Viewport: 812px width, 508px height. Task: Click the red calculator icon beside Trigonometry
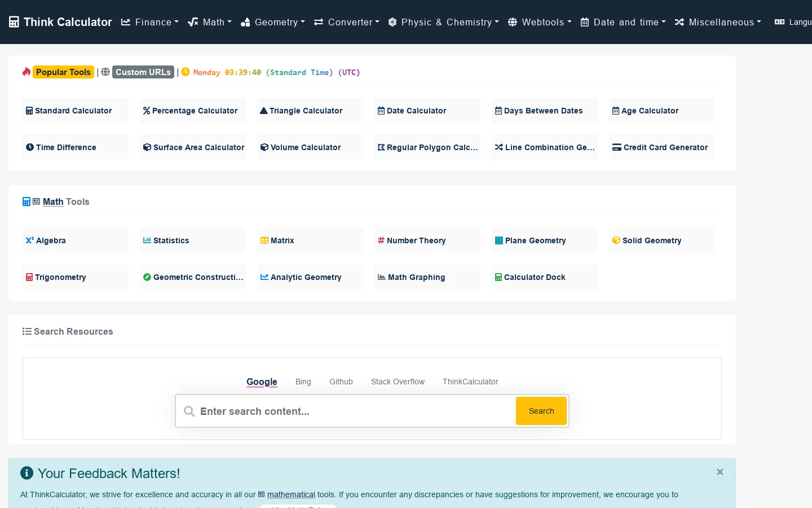pos(29,277)
